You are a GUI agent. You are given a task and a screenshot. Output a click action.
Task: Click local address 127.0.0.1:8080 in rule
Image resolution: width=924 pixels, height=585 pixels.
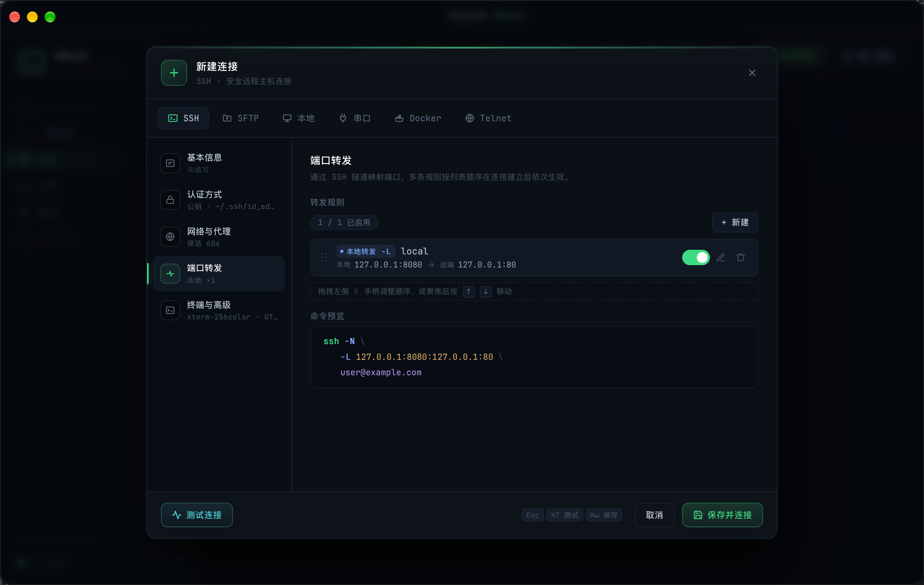388,265
